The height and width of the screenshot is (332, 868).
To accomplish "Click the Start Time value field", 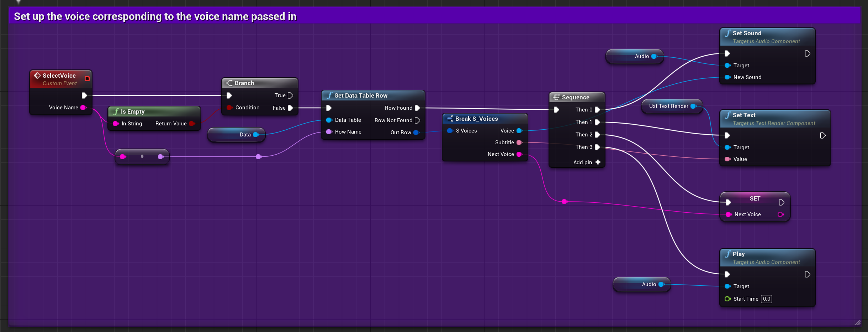I will coord(767,299).
